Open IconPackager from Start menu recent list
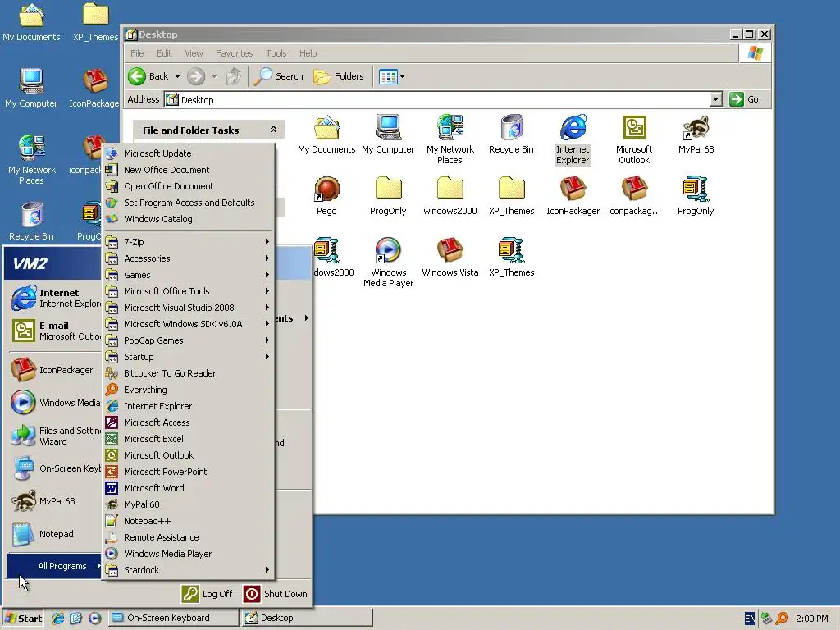840x630 pixels. [55, 370]
